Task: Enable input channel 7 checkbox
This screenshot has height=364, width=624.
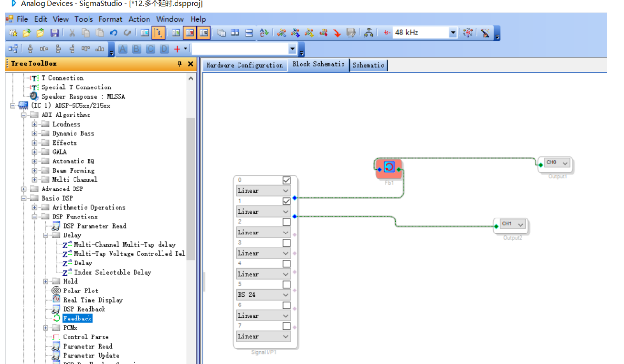Action: click(x=287, y=326)
